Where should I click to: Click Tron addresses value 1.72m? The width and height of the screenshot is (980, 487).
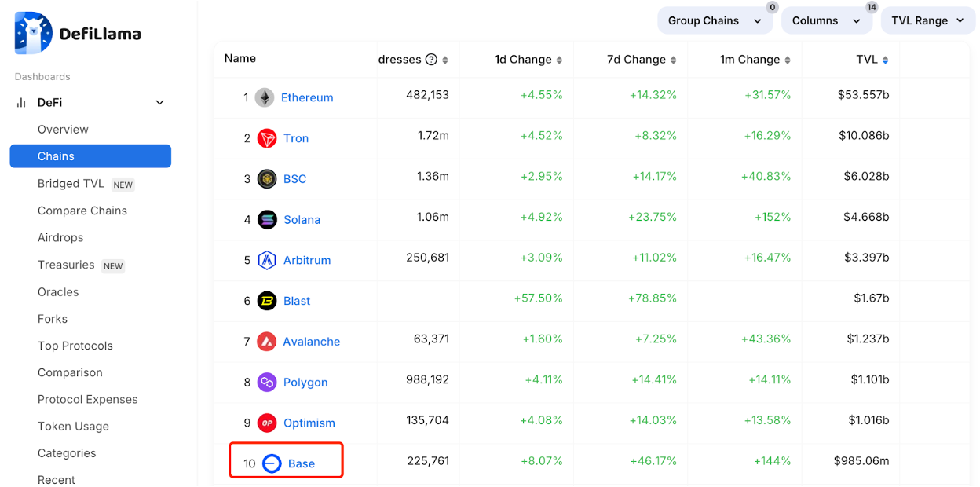pyautogui.click(x=433, y=135)
